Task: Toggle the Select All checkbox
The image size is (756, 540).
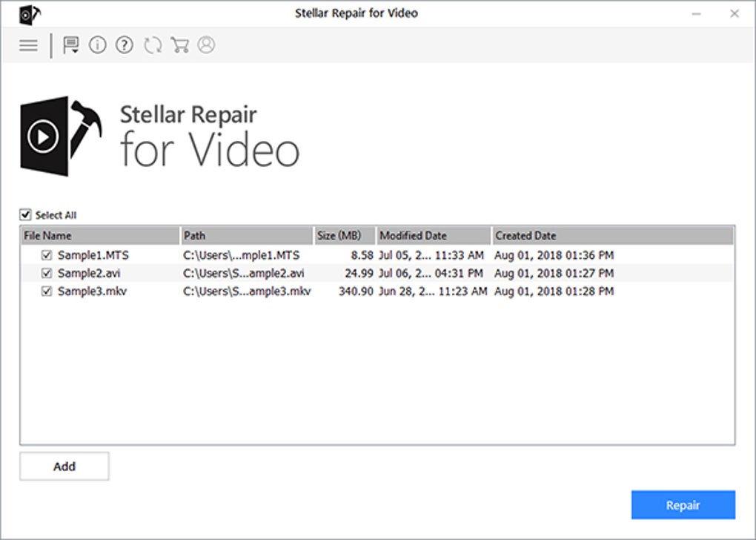Action: 26,215
